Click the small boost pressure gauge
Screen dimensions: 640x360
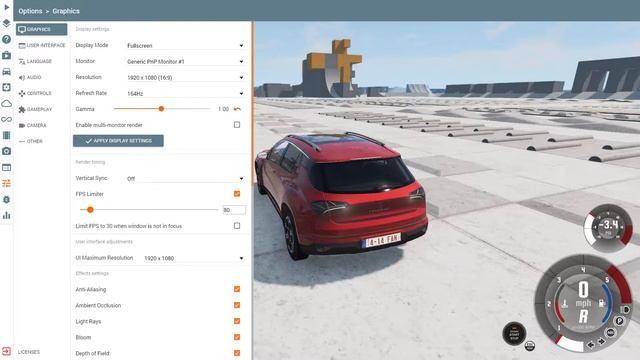pyautogui.click(x=608, y=227)
